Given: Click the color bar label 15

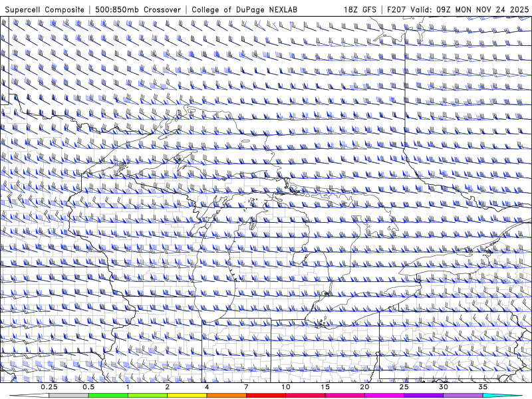Looking at the screenshot, I should [325, 387].
